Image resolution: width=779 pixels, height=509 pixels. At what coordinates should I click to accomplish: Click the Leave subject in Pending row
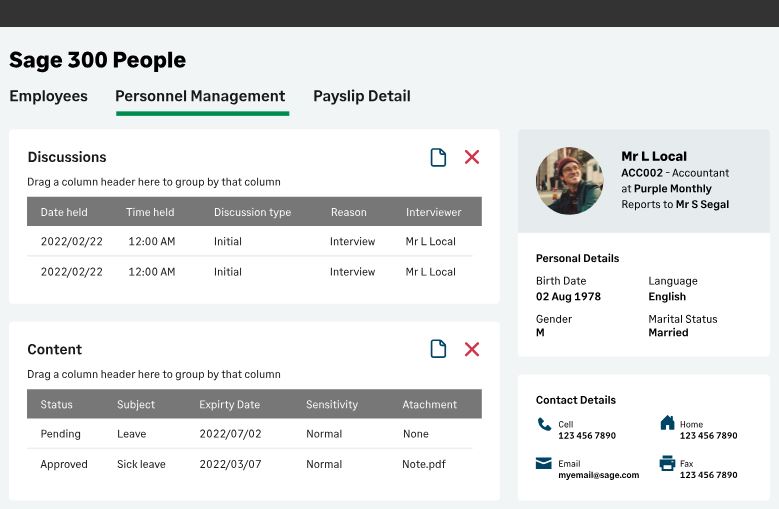pyautogui.click(x=131, y=434)
